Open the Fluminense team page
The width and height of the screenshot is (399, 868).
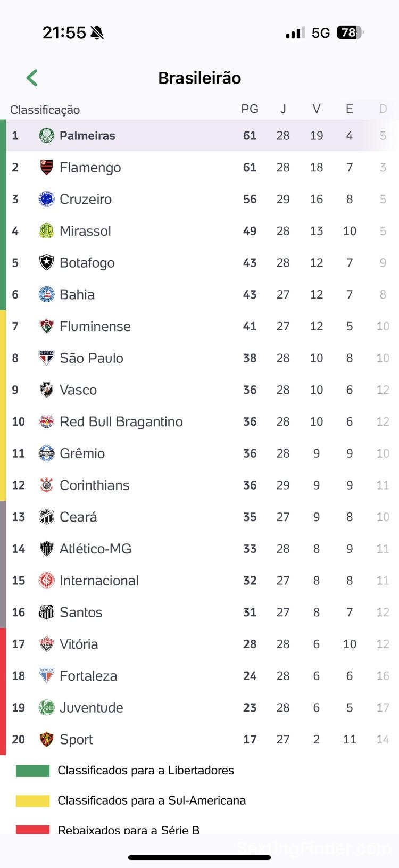(95, 326)
